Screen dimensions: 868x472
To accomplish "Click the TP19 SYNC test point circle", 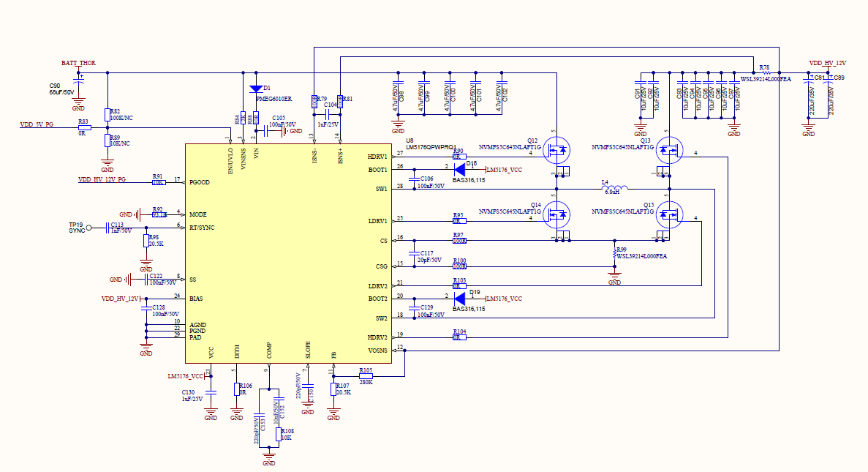I will pos(89,228).
